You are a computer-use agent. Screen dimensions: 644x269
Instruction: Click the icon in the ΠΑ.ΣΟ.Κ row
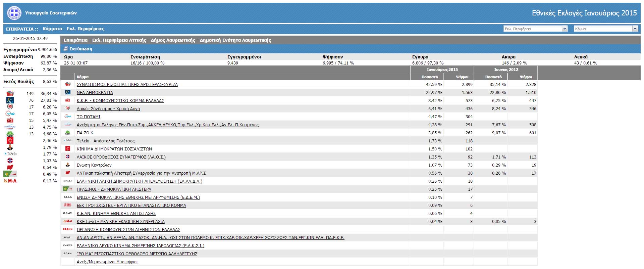(68, 133)
